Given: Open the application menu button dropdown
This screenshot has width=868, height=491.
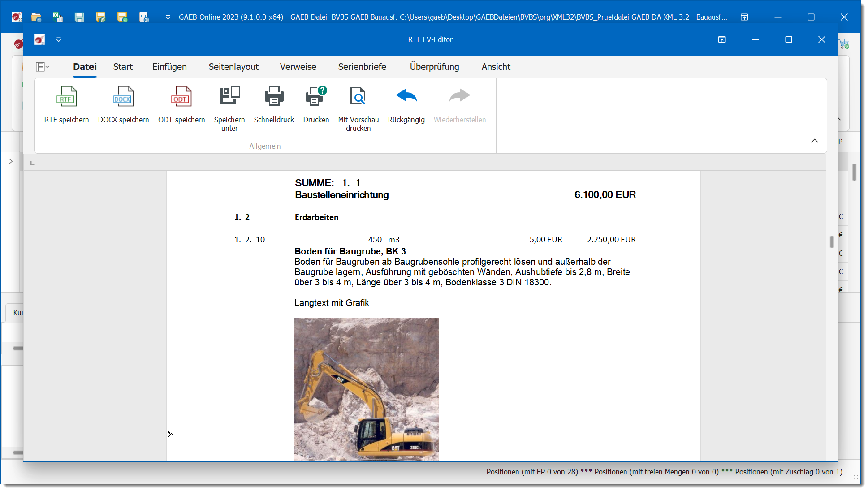Looking at the screenshot, I should click(42, 67).
